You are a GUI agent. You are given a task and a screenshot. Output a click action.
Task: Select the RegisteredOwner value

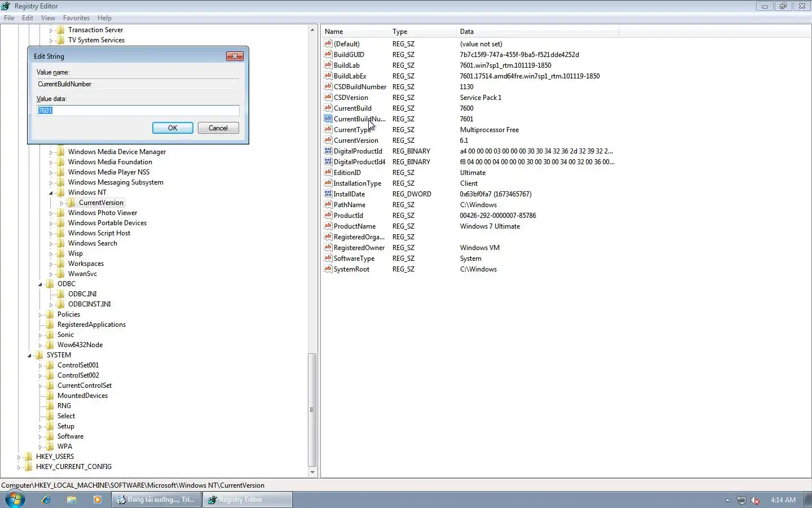[359, 247]
